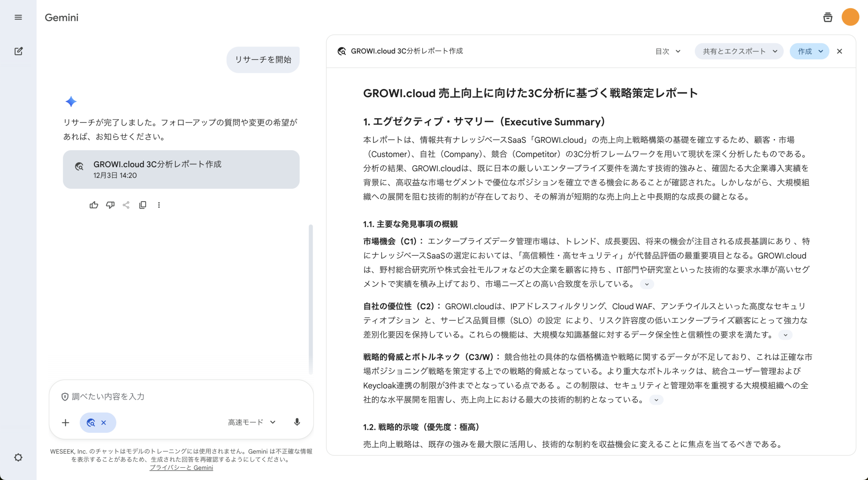The width and height of the screenshot is (868, 480).
Task: Give the research response a thumbs down
Action: [110, 205]
